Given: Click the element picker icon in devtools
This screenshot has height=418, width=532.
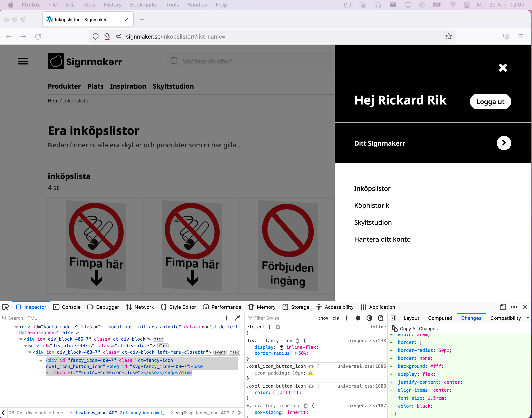Looking at the screenshot, I should point(5,307).
